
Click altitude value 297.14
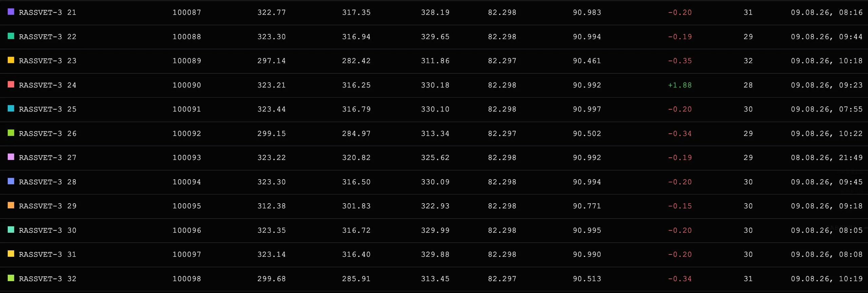272,61
